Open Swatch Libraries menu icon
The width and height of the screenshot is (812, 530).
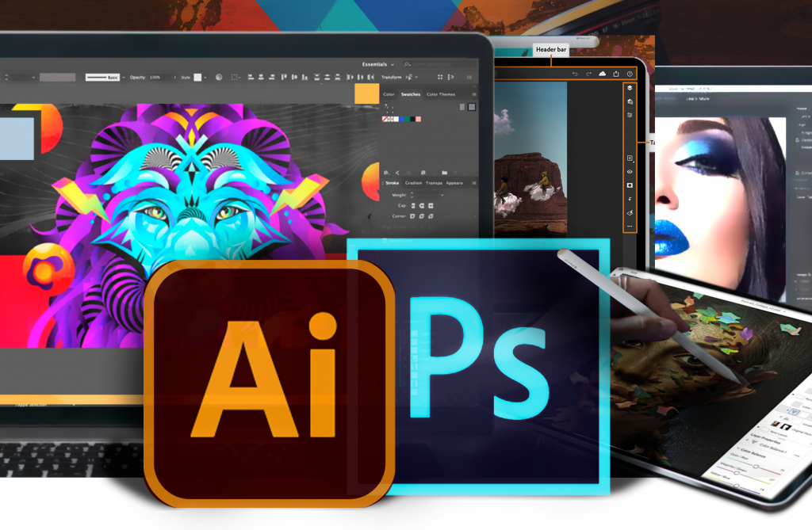(386, 173)
